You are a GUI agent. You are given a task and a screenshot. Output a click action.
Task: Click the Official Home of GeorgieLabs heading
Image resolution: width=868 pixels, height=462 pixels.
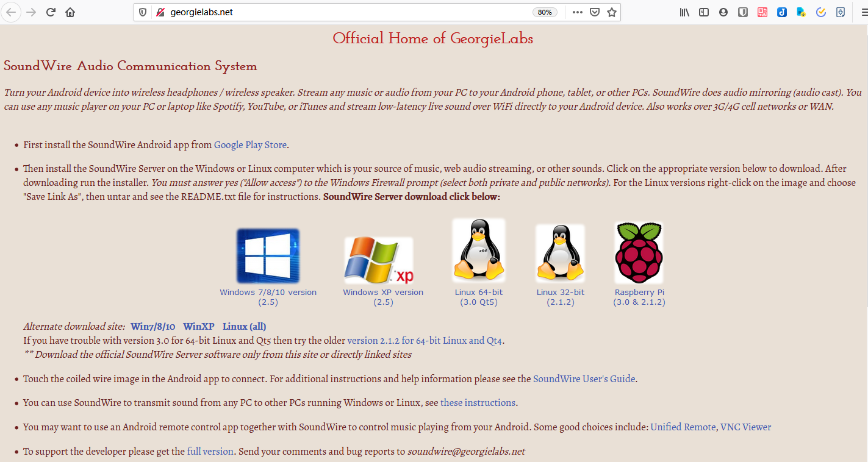[x=433, y=38]
